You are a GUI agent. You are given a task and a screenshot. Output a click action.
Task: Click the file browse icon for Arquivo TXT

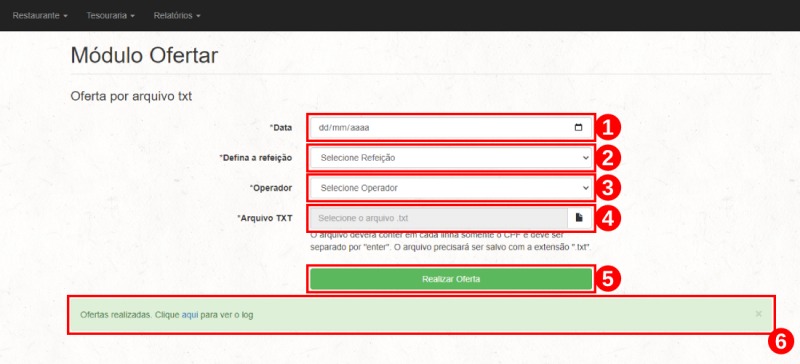click(579, 218)
